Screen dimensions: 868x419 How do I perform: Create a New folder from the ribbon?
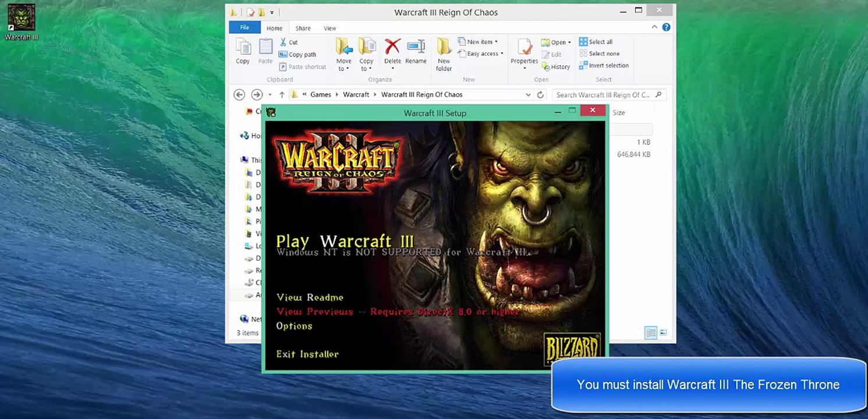point(444,55)
